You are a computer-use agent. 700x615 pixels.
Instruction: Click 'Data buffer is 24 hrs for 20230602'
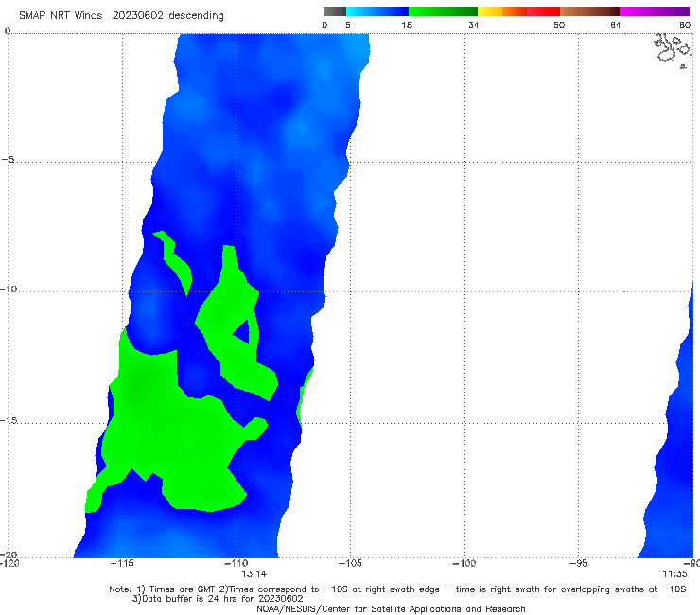[218, 599]
